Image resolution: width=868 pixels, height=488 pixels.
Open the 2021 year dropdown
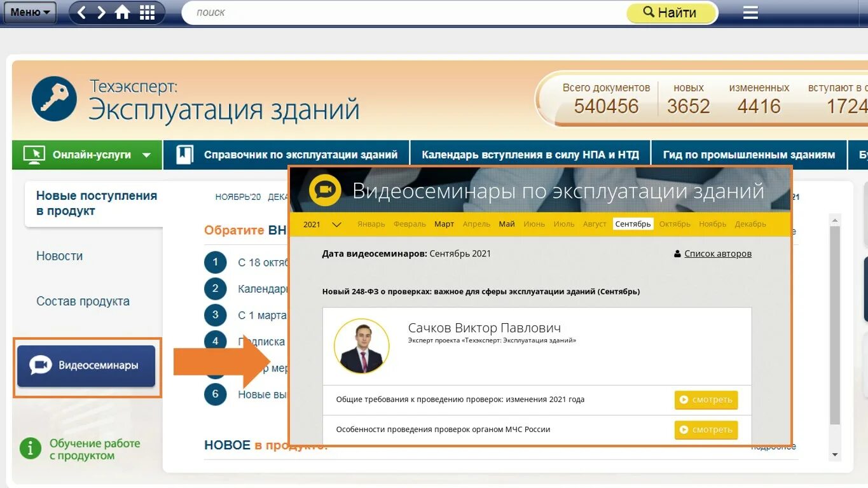[322, 224]
